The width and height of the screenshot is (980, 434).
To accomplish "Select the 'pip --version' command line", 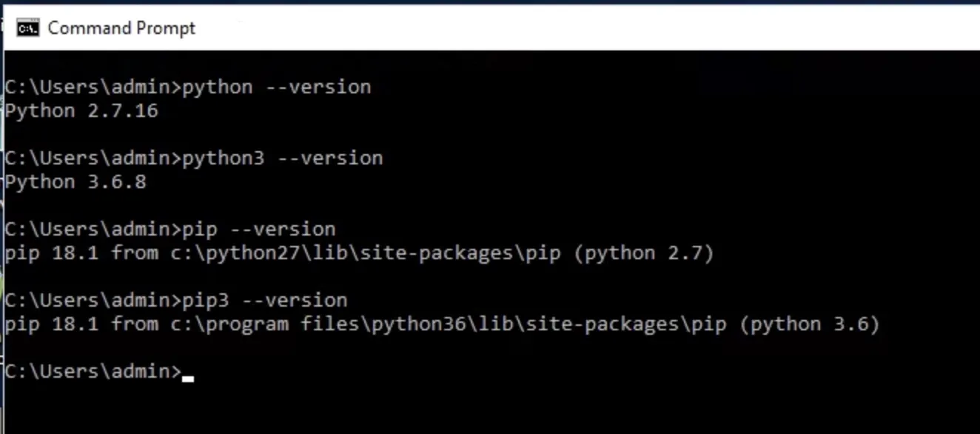I will [170, 230].
